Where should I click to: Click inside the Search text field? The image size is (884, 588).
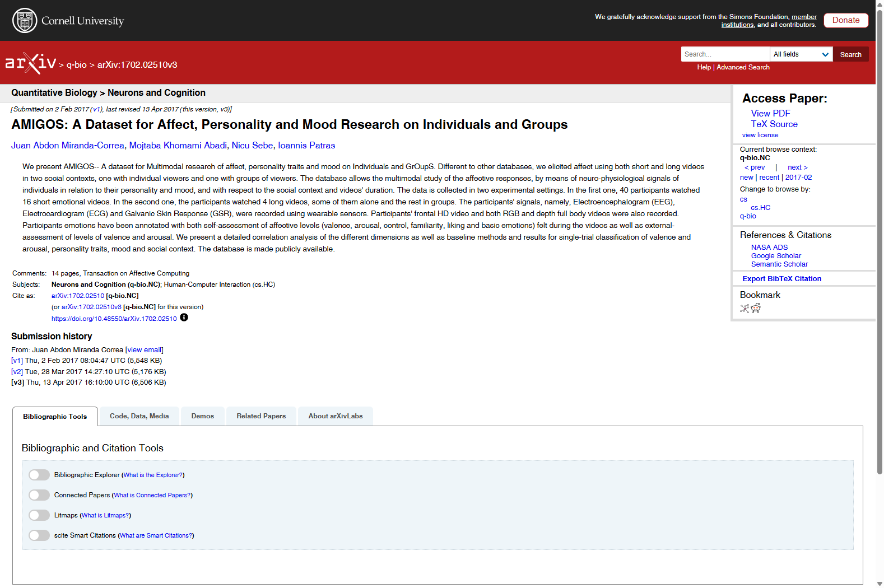(x=725, y=54)
